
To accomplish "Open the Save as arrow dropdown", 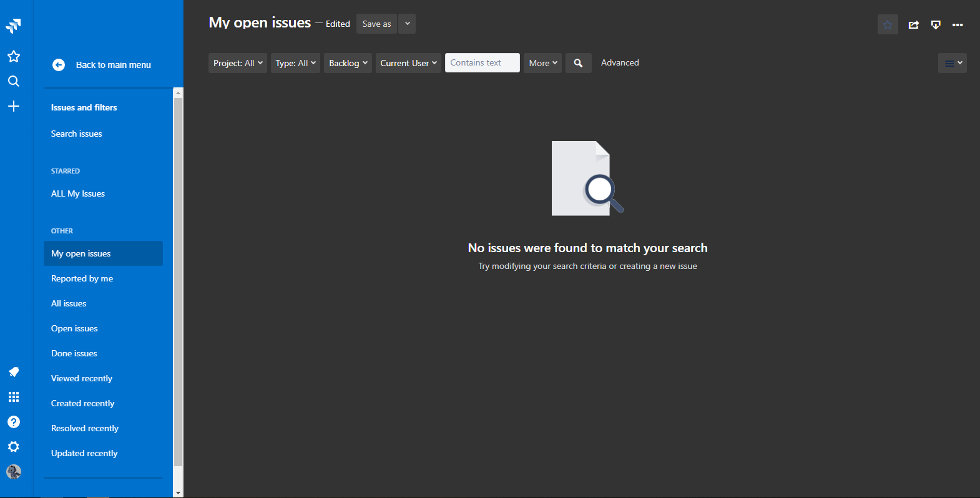I will [x=407, y=24].
